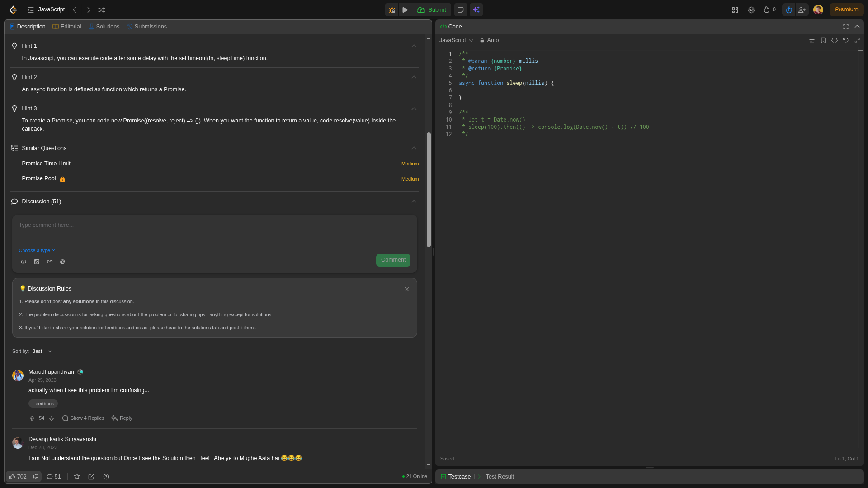Run the code with play button
Image resolution: width=868 pixels, height=488 pixels.
pyautogui.click(x=405, y=10)
